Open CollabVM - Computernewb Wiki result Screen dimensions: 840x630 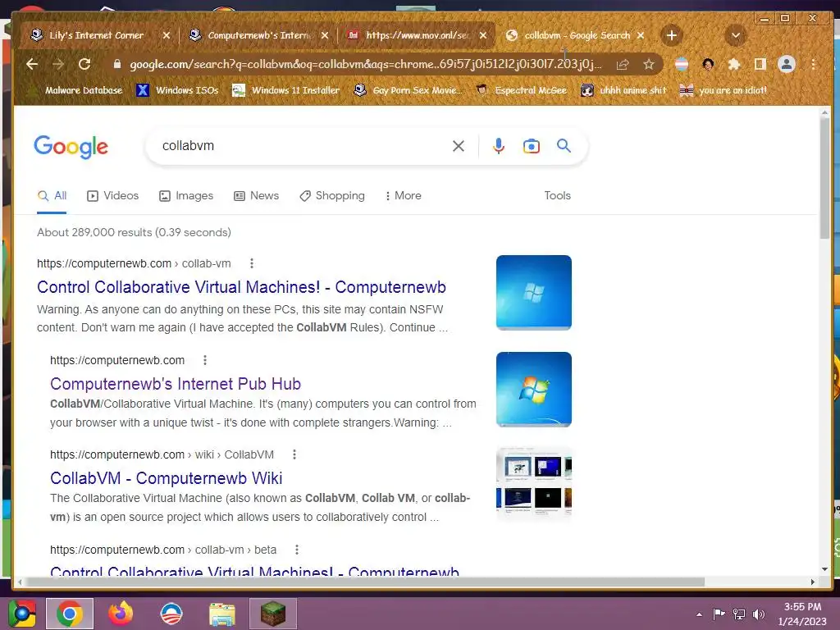(x=166, y=478)
